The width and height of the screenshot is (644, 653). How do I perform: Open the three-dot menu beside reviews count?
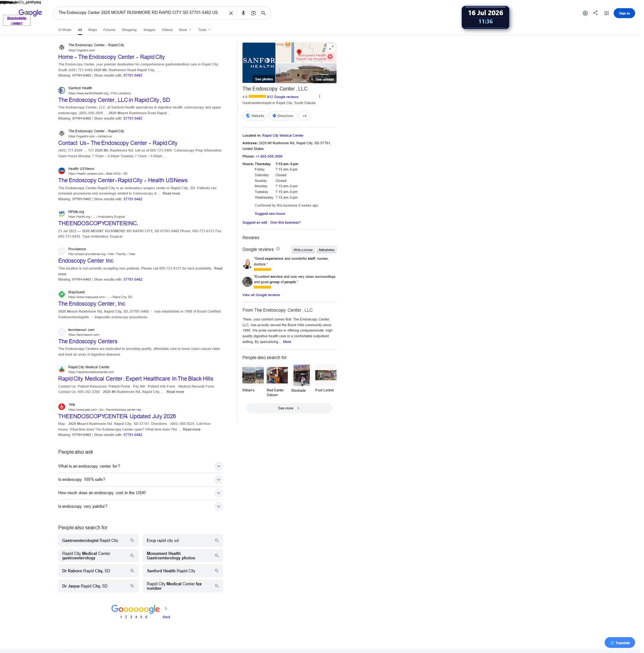tap(320, 96)
